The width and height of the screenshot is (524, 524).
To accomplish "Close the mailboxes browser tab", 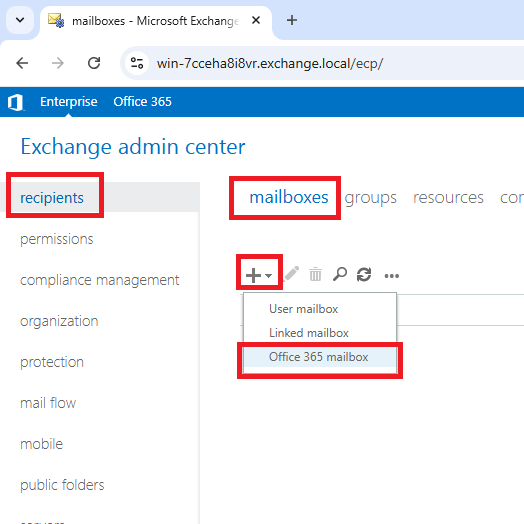I will point(256,20).
